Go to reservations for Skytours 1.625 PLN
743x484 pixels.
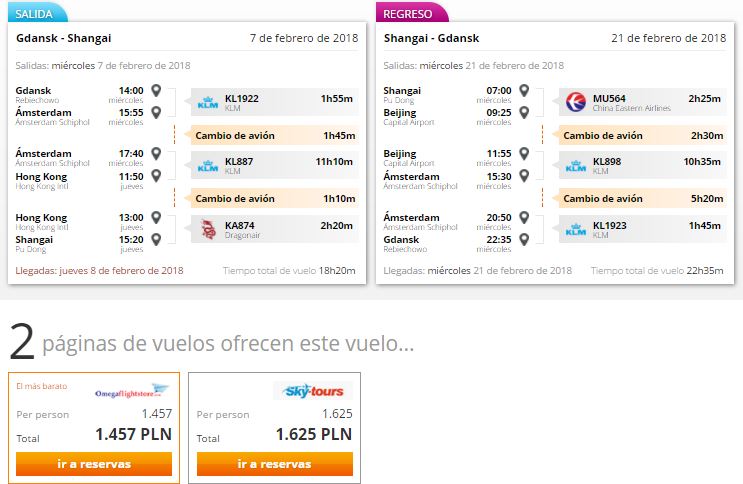pyautogui.click(x=275, y=464)
